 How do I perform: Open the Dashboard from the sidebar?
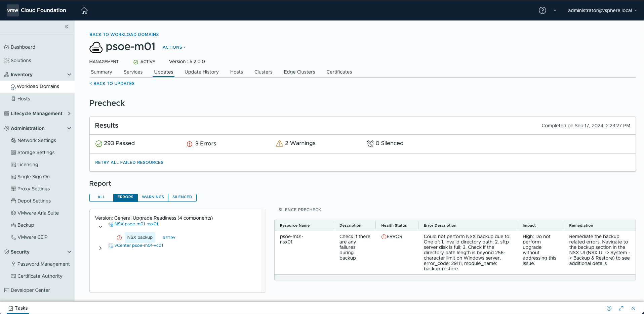[x=23, y=47]
